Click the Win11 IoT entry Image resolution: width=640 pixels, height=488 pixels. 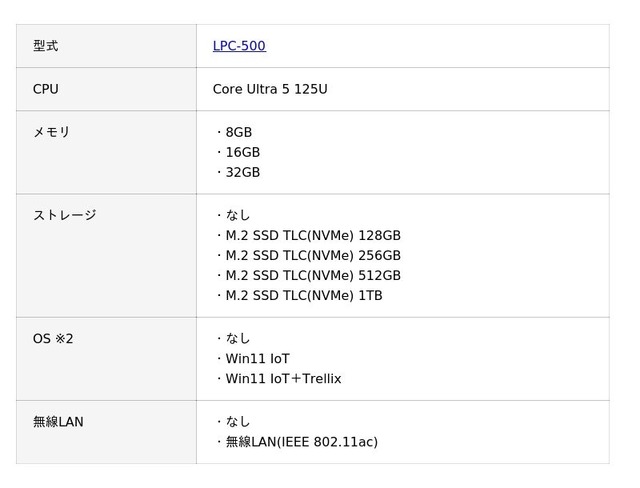(257, 358)
